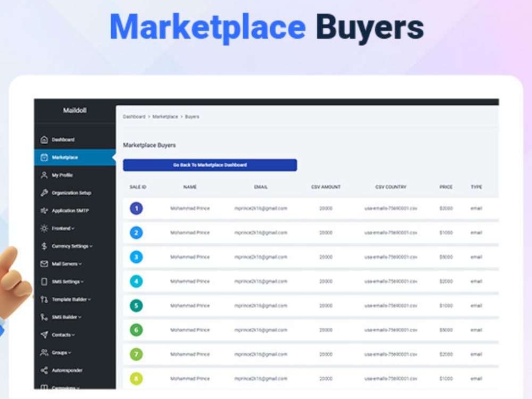Click Mohammad Prince name in sale 2 row
The width and height of the screenshot is (532, 399).
pos(190,233)
